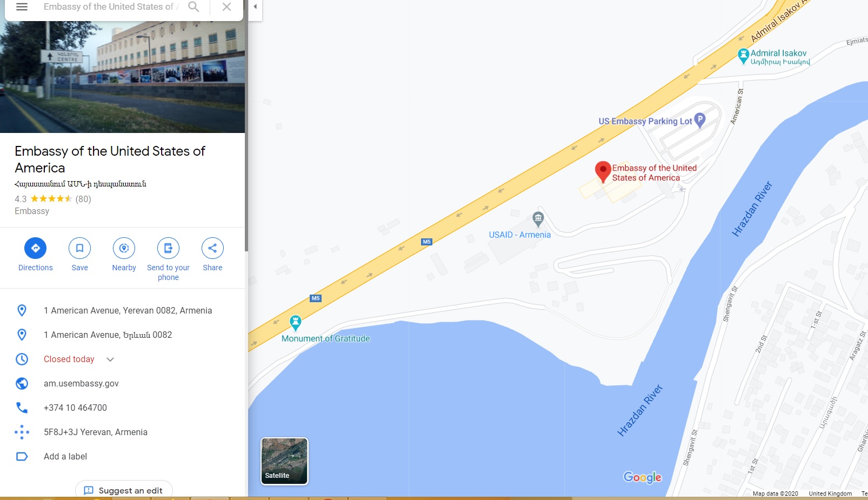
Task: Expand the Closed today hours dropdown
Action: tap(110, 359)
